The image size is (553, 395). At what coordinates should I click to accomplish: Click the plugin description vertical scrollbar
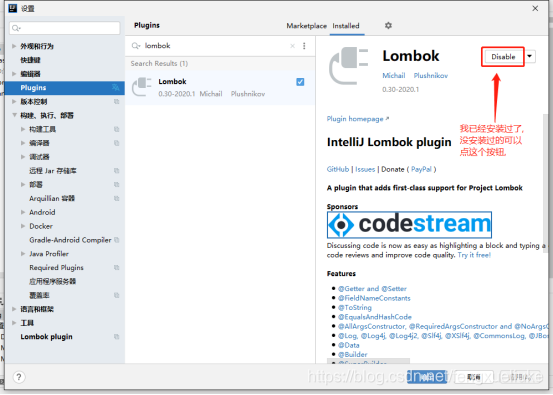[545, 183]
